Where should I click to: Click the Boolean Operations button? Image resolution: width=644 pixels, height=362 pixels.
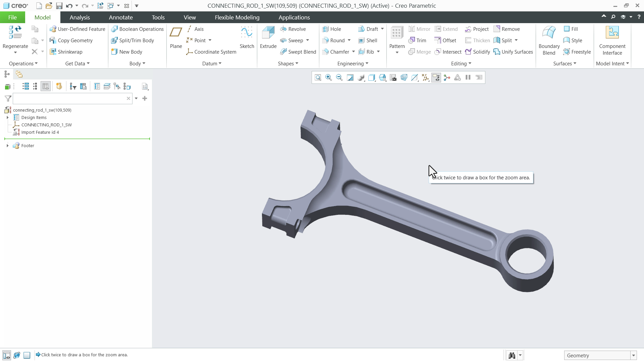pos(137,29)
